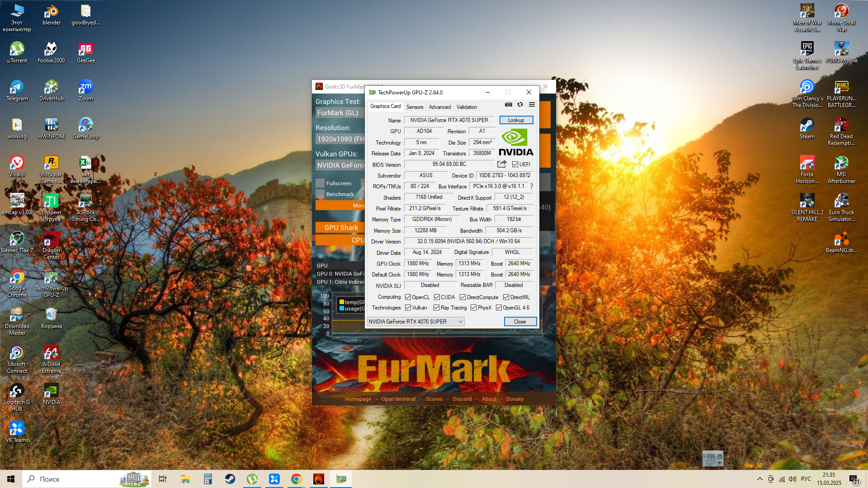
Task: Click the BIOS export share icon
Action: 502,164
